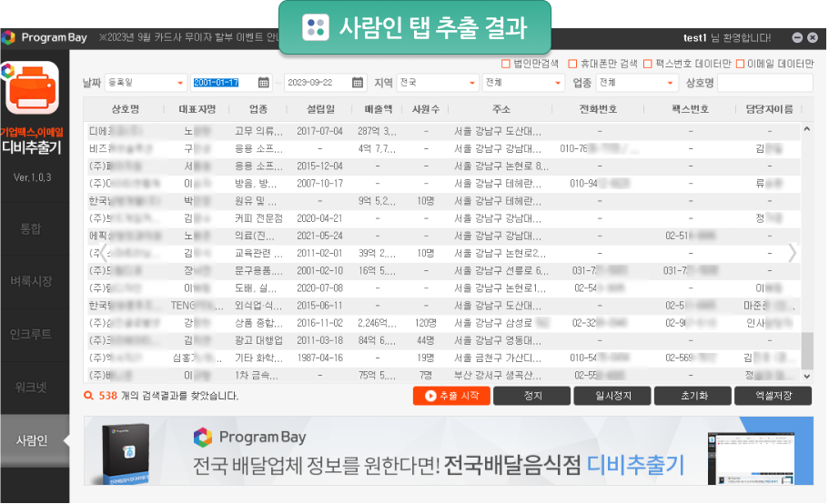Select row with date 2020-07-08
The height and width of the screenshot is (504, 829).
pyautogui.click(x=443, y=287)
